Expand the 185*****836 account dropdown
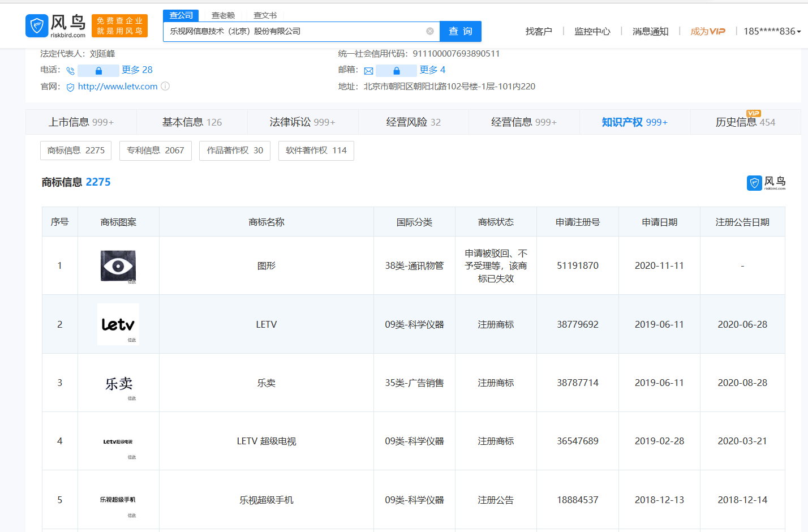 click(x=772, y=31)
